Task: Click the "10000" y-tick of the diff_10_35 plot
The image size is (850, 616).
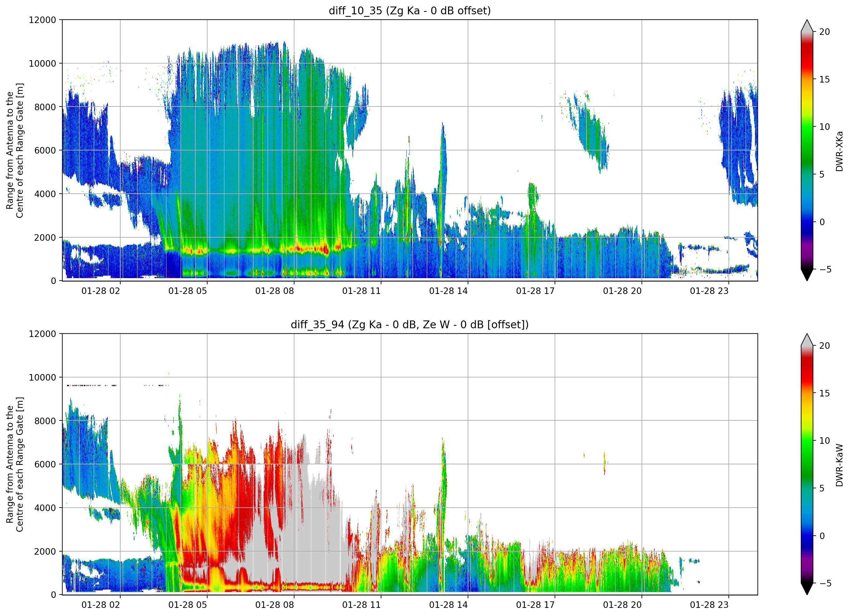Action: click(42, 63)
